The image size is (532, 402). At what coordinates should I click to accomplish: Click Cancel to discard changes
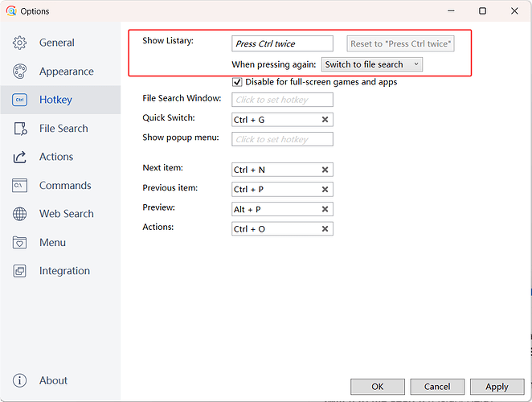[437, 387]
